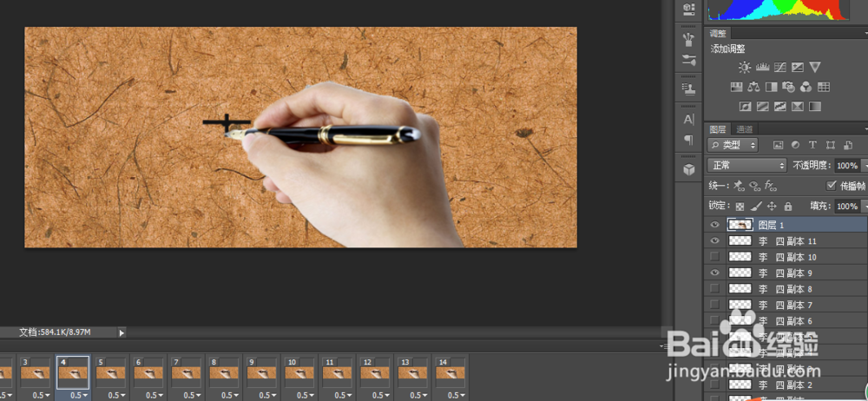Image resolution: width=868 pixels, height=401 pixels.
Task: Select layer 李 四 副本 9
Action: coord(786,273)
